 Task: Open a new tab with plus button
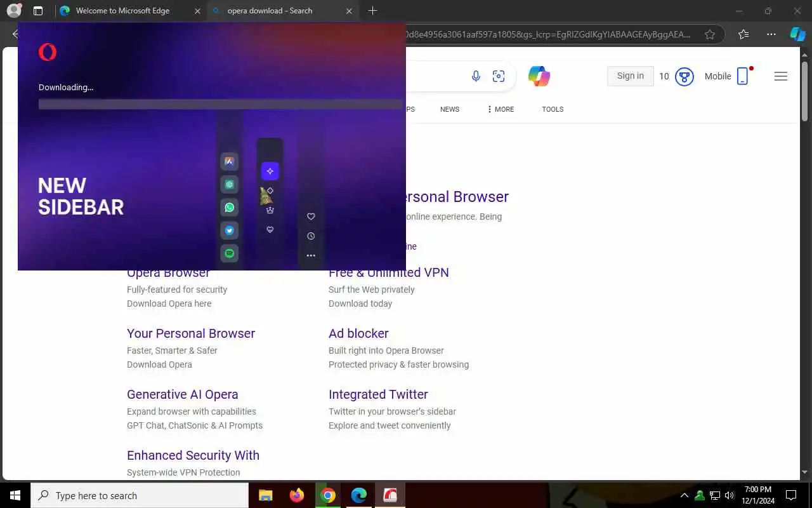pyautogui.click(x=372, y=11)
